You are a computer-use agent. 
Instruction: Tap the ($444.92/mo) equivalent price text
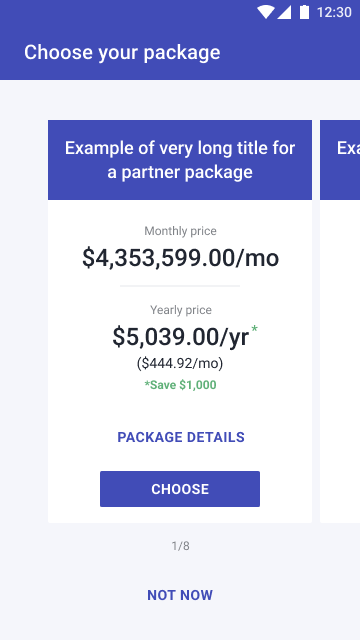[x=180, y=363]
